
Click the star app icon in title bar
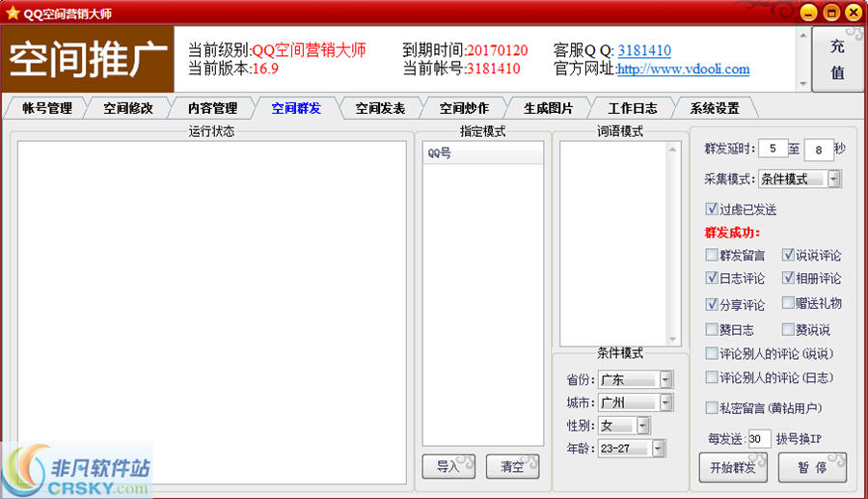coord(13,13)
